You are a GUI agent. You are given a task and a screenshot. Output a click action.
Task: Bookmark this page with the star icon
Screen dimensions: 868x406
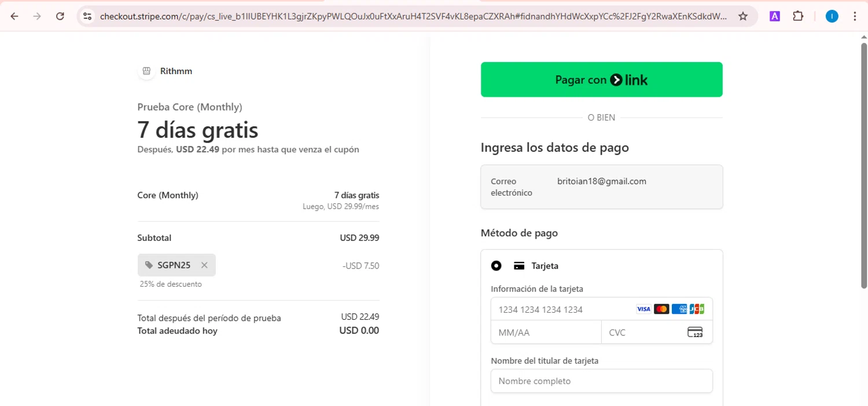743,16
